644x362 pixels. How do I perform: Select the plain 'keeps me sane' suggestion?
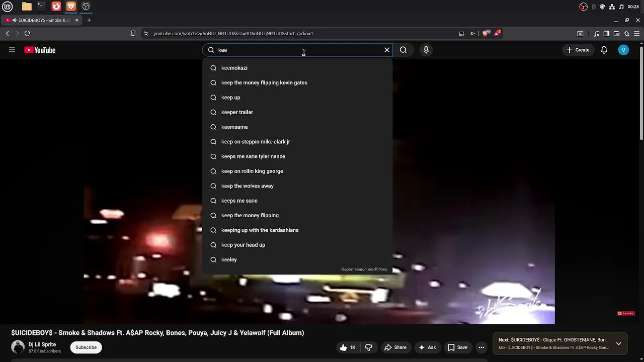(297, 201)
